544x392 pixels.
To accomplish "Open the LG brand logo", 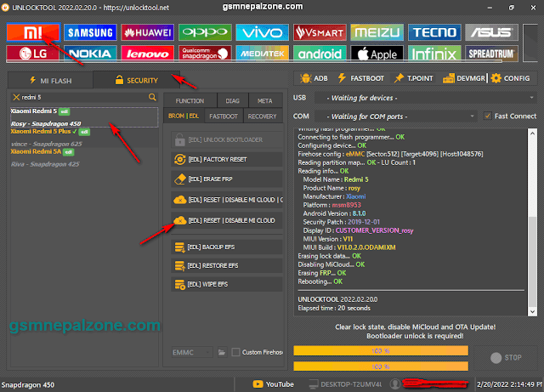I will [33, 53].
